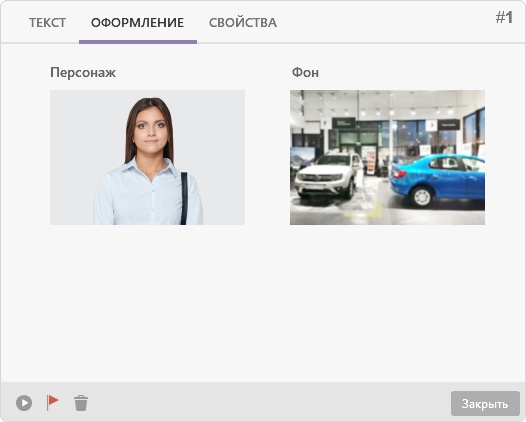
Task: Click the red flag marker icon
Action: click(x=52, y=402)
